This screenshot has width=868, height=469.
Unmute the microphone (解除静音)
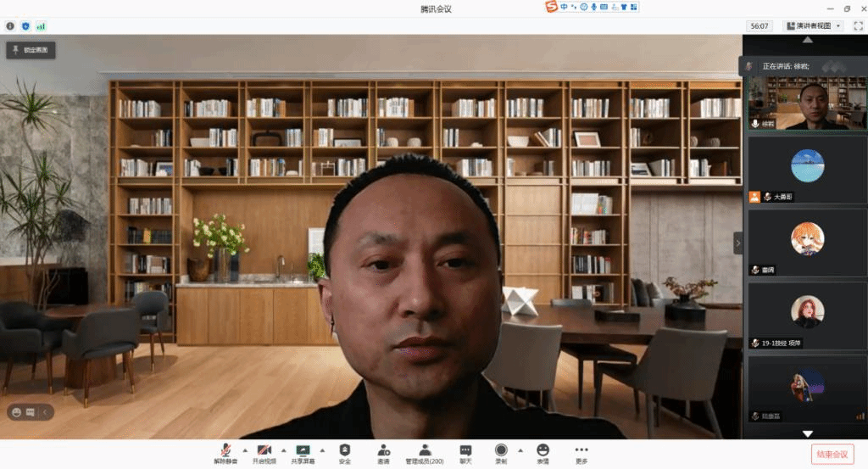point(225,453)
